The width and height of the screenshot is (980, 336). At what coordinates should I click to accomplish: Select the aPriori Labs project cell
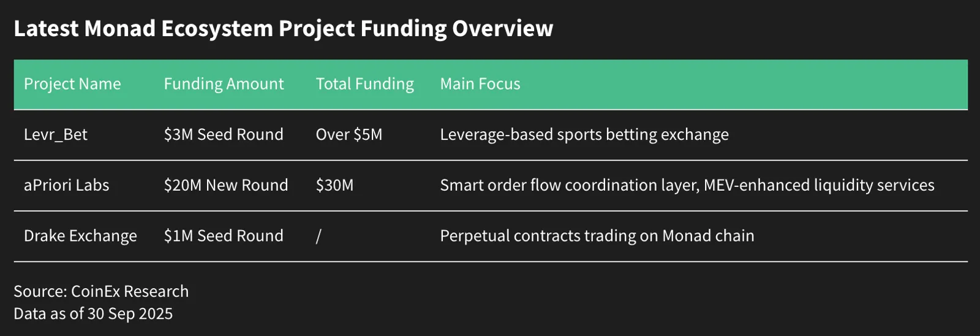pyautogui.click(x=66, y=185)
